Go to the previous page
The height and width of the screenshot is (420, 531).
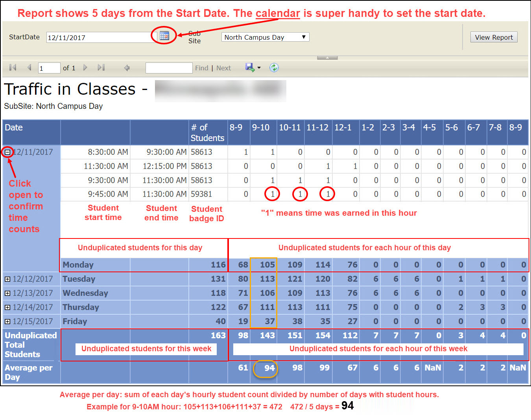[x=29, y=68]
